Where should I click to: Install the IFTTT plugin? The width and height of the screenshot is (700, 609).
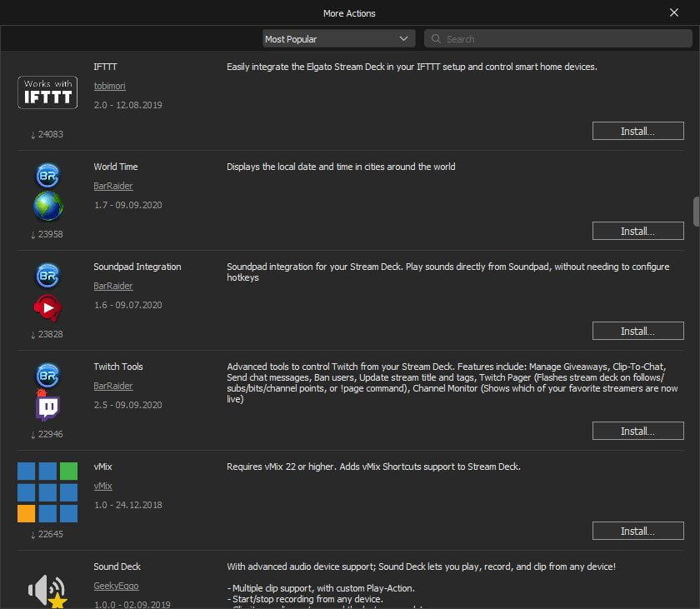click(638, 131)
